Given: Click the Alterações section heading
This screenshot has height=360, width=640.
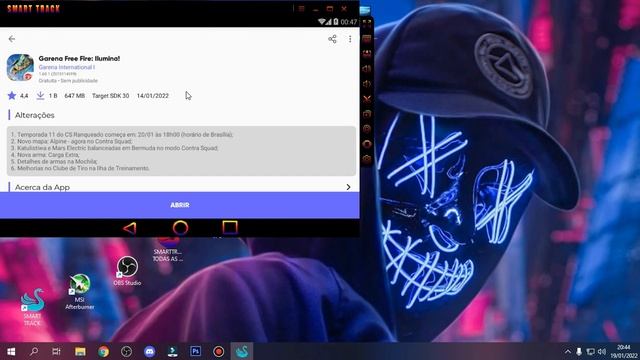Looking at the screenshot, I should [x=35, y=115].
